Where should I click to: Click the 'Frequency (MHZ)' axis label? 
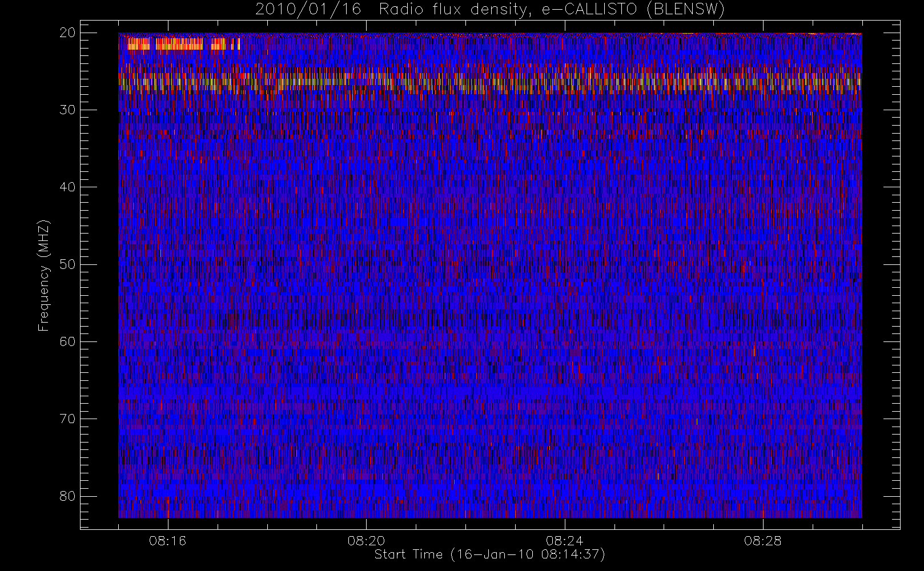coord(44,275)
